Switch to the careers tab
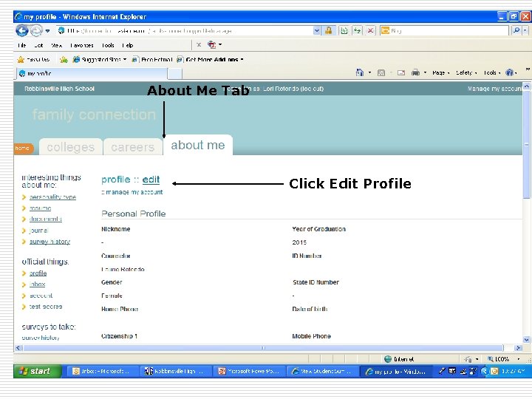Viewport: 532px width, 399px height. coord(133,147)
